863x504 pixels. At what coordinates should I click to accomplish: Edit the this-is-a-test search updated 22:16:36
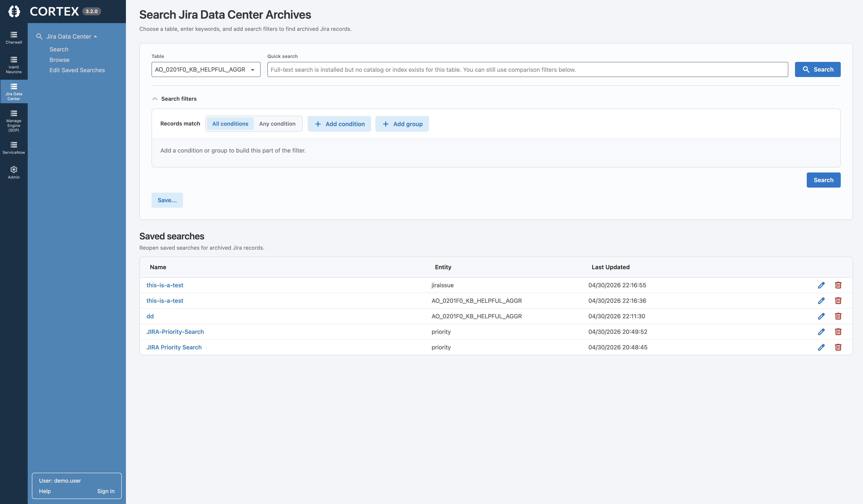click(821, 301)
